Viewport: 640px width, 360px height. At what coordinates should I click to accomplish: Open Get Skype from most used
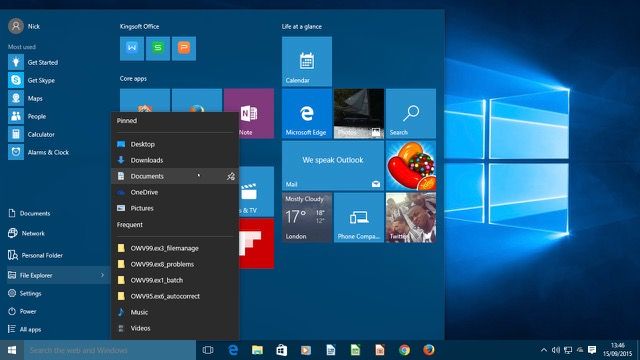point(32,80)
